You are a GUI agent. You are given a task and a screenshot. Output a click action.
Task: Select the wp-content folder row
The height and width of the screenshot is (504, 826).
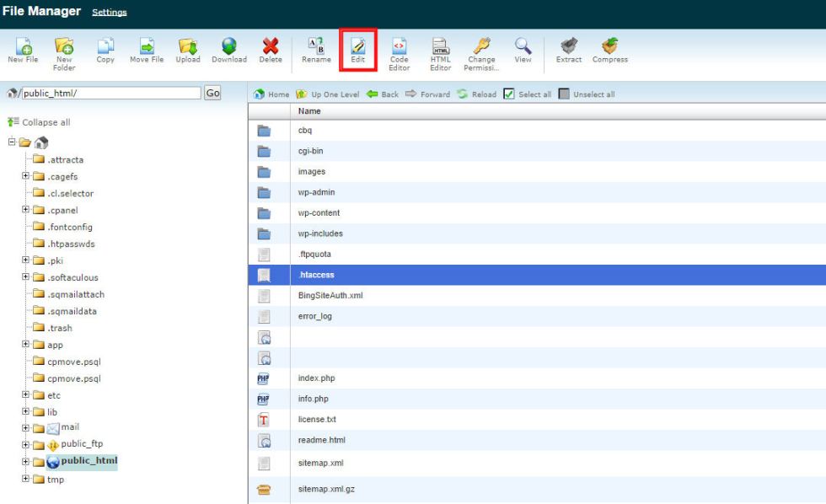click(x=537, y=212)
